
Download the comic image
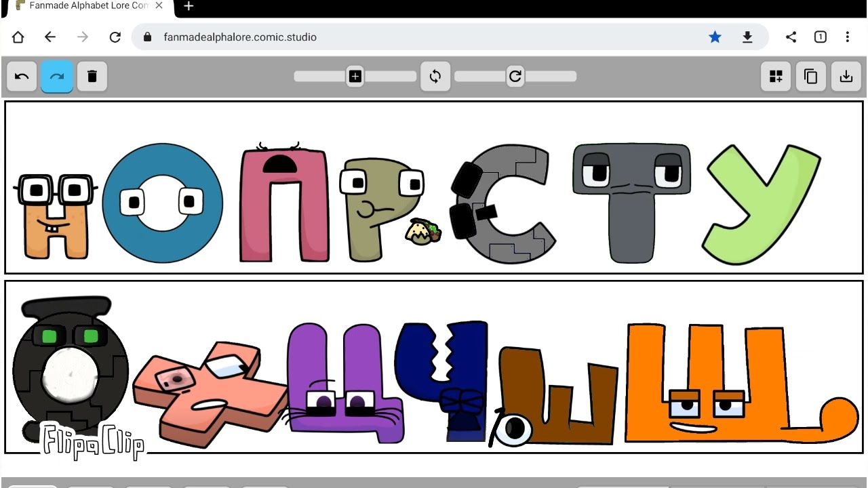click(x=846, y=77)
